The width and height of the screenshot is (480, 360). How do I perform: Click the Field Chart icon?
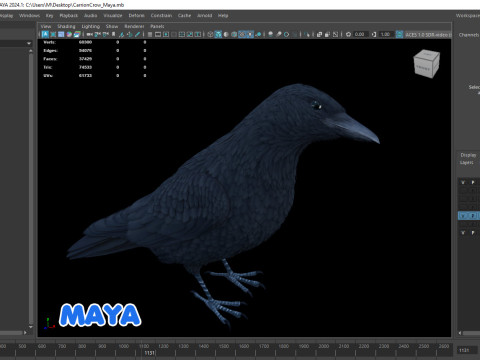[182, 34]
